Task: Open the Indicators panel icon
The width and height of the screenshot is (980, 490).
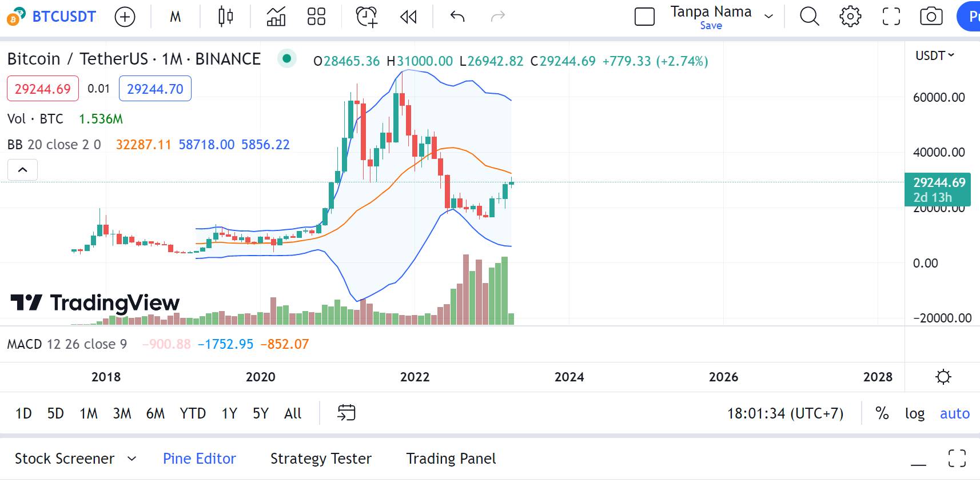Action: [x=276, y=17]
